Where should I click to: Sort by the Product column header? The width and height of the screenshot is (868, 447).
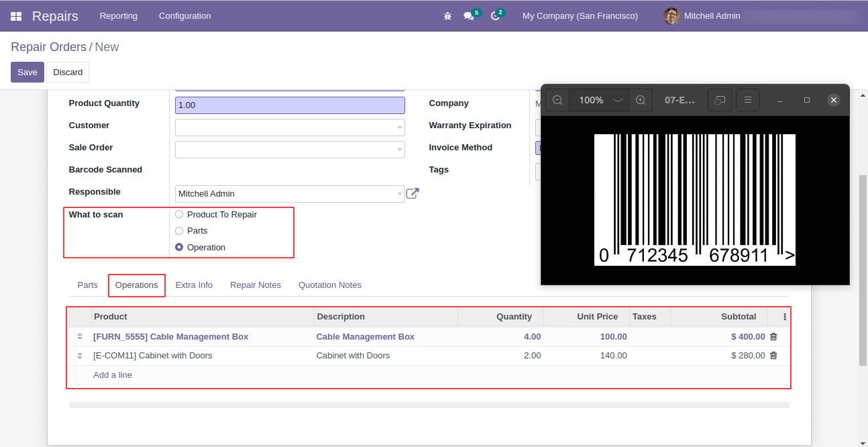(x=203, y=317)
